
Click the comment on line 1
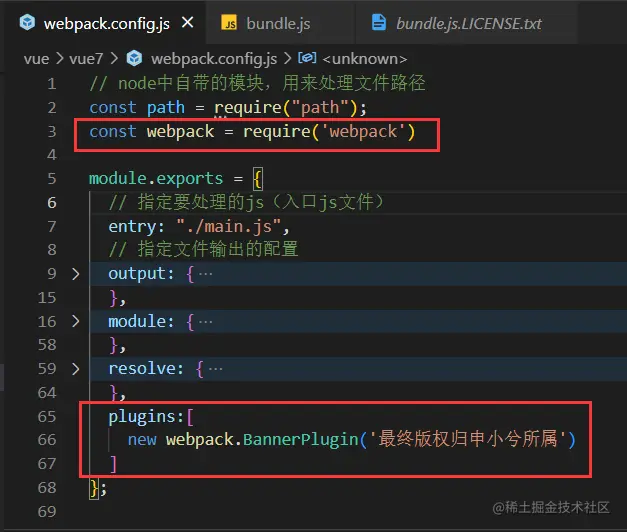pos(257,84)
